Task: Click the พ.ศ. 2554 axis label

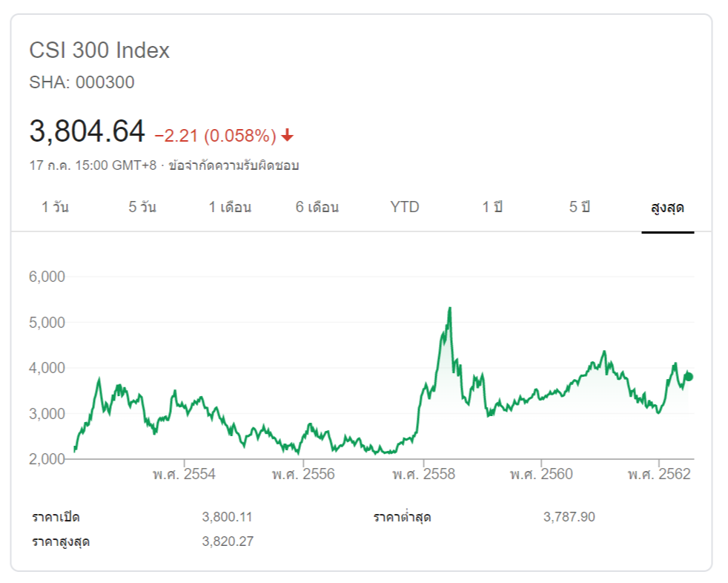Action: 184,474
